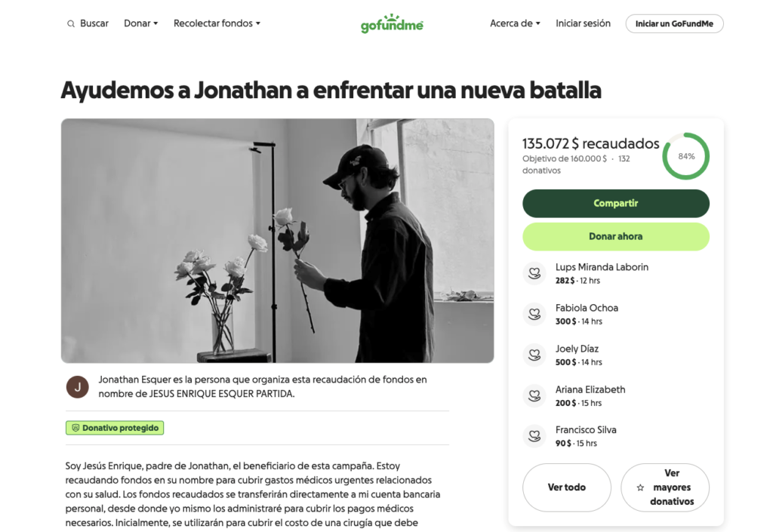
Task: Click the shield icon on Donativo protegido badge
Action: [75, 428]
